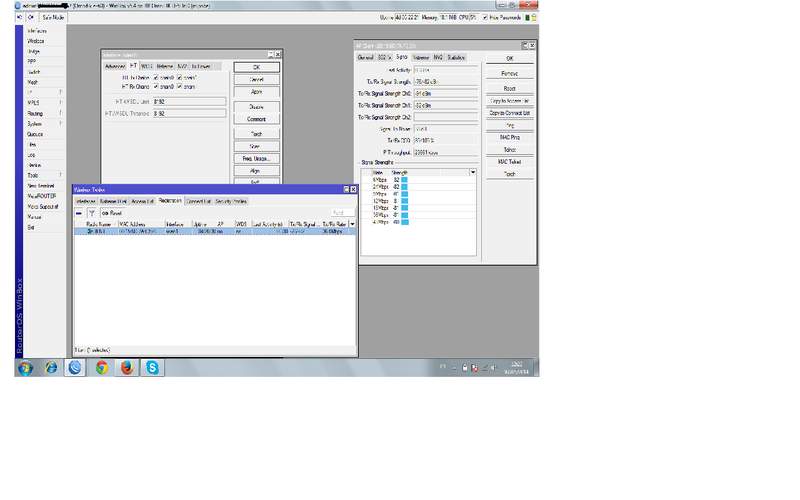
Task: Switch to Security Profiles tab
Action: 231,202
